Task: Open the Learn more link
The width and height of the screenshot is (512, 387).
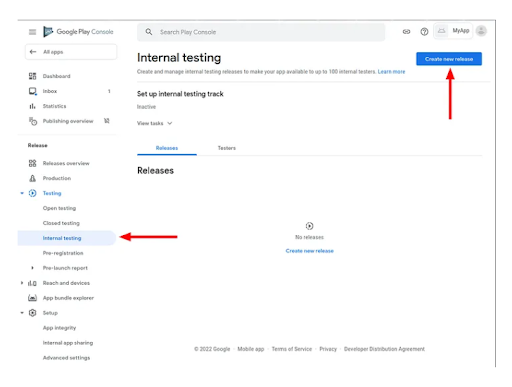Action: [391, 72]
